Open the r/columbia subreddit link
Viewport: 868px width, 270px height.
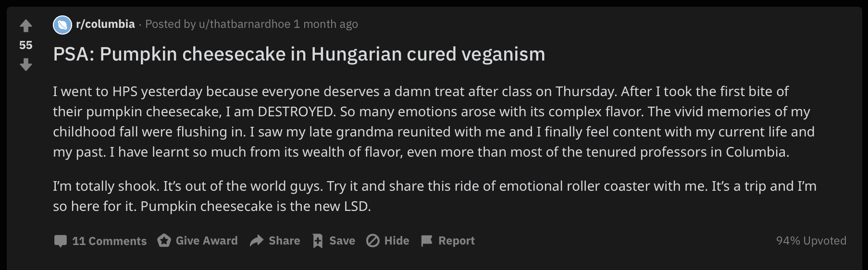[x=105, y=24]
